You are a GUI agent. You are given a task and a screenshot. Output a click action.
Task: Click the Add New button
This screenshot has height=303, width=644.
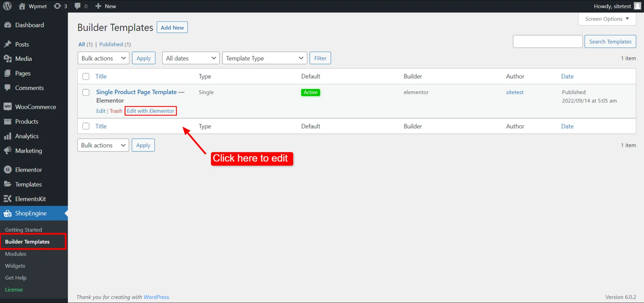pyautogui.click(x=172, y=28)
